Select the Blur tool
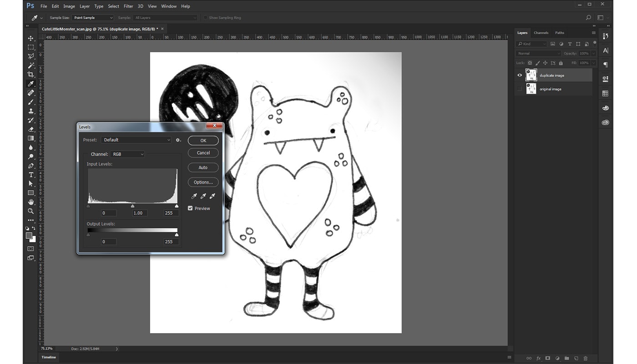Image resolution: width=637 pixels, height=364 pixels. 31,147
